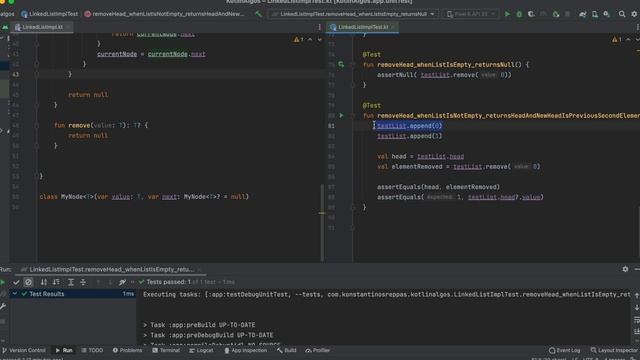
Task: Open IDE settings gear in top toolbar
Action: (634, 14)
